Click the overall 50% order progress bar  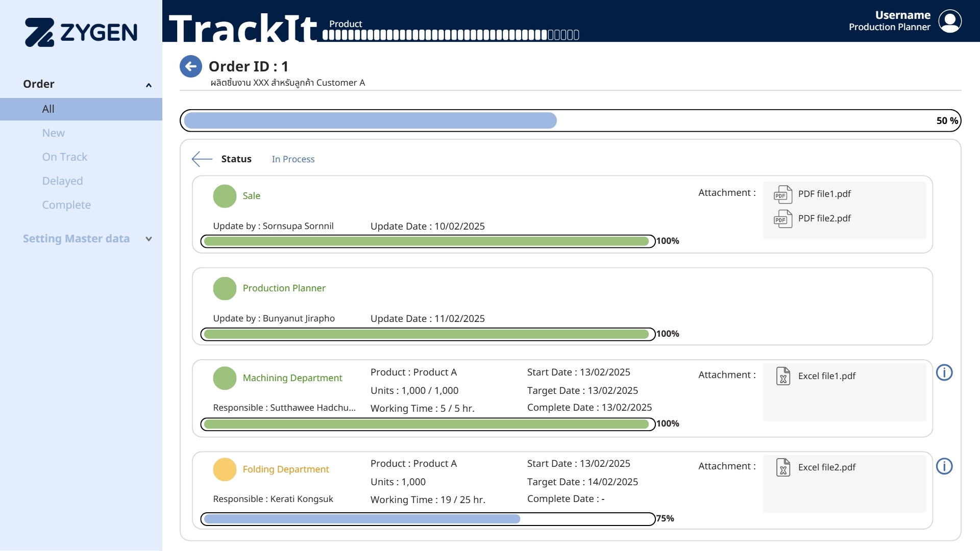pos(570,121)
